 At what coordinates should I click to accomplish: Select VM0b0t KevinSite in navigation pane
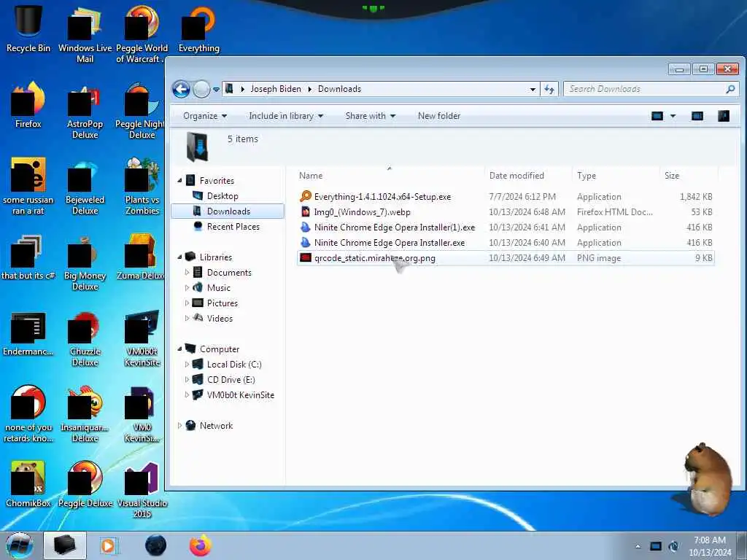(x=240, y=394)
